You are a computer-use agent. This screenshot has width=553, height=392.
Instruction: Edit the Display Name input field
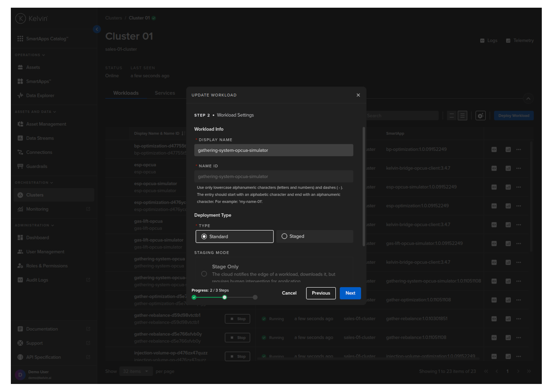click(x=273, y=150)
